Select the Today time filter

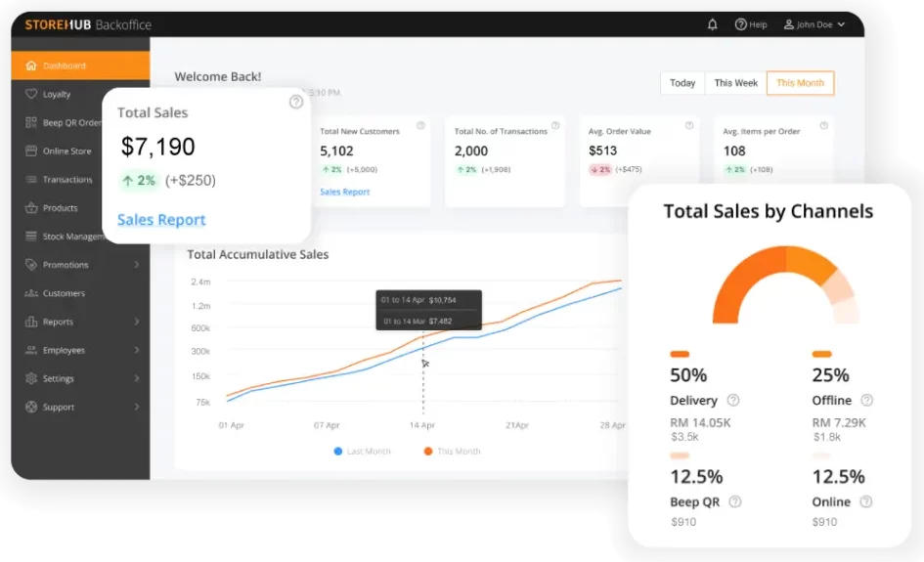click(x=682, y=83)
